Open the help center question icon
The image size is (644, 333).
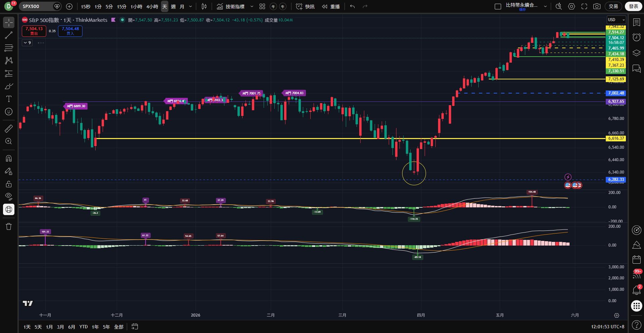pos(636,325)
